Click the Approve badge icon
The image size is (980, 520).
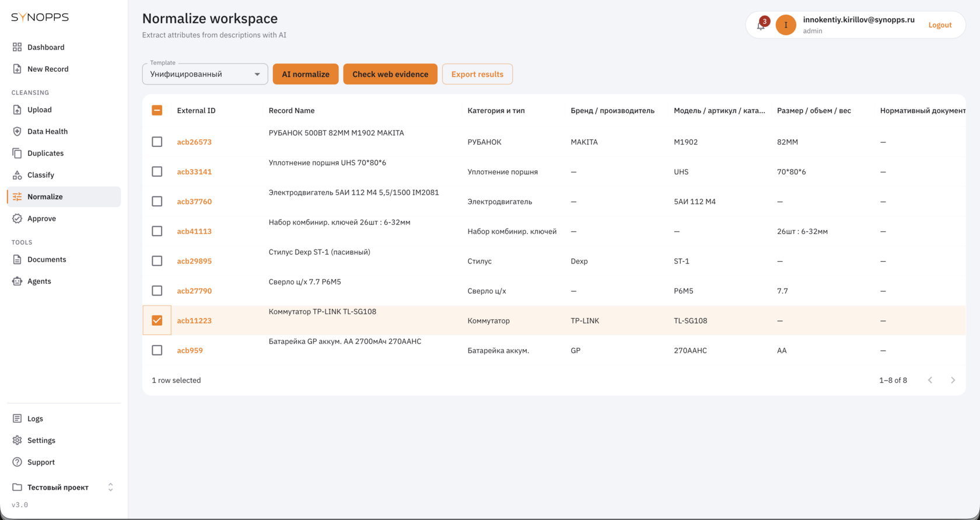tap(17, 219)
